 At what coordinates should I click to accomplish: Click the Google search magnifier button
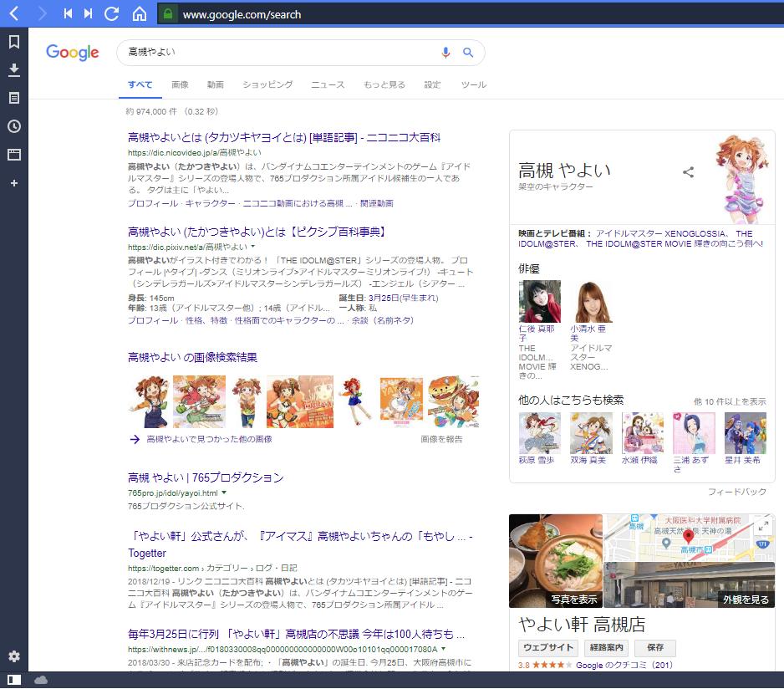(468, 52)
